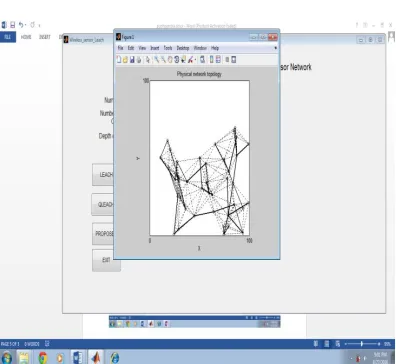Click the Open File folder icon
Image resolution: width=396 pixels, height=364 pixels.
point(125,60)
